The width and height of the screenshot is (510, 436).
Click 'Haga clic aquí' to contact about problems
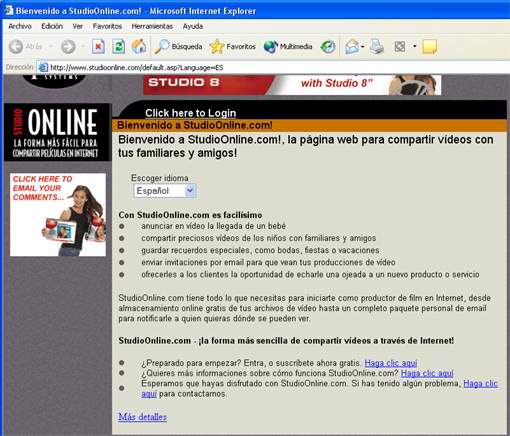click(x=480, y=384)
